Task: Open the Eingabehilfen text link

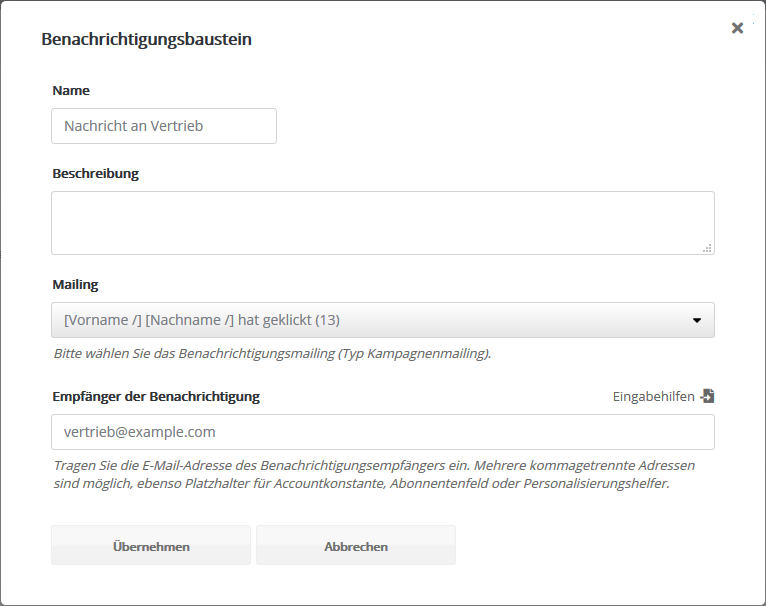Action: [x=653, y=397]
